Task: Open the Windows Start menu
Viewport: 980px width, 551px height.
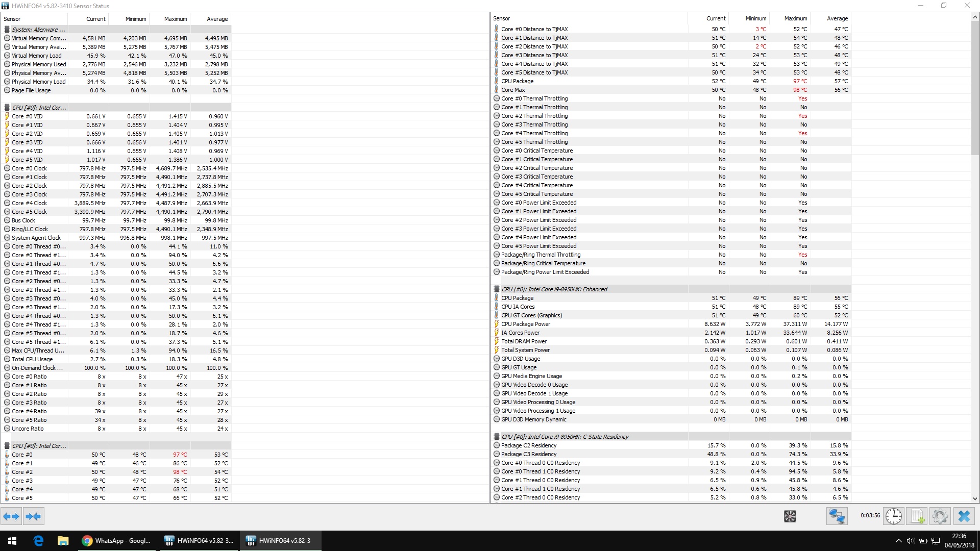Action: click(12, 541)
